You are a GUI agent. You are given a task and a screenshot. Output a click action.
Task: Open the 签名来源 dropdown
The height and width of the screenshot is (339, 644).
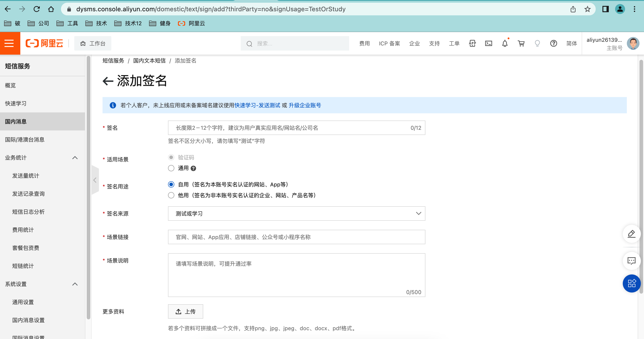(296, 213)
